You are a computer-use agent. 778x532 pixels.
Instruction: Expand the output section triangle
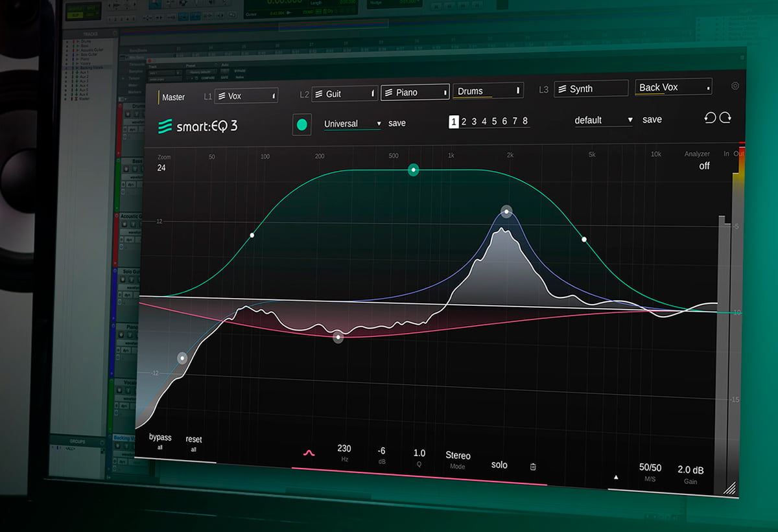tap(616, 478)
